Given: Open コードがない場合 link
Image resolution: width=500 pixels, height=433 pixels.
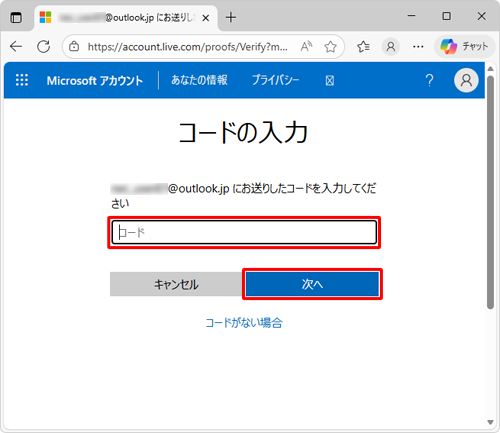Looking at the screenshot, I should tap(244, 323).
